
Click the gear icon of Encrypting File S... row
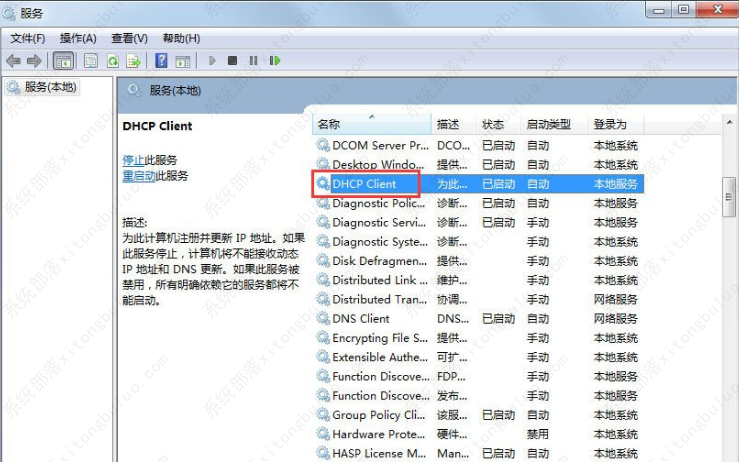point(323,338)
